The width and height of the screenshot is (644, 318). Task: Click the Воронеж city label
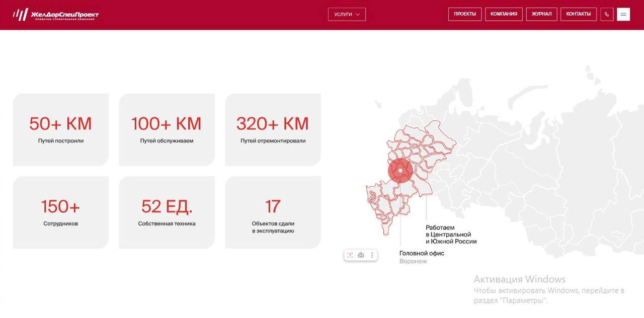tap(413, 262)
